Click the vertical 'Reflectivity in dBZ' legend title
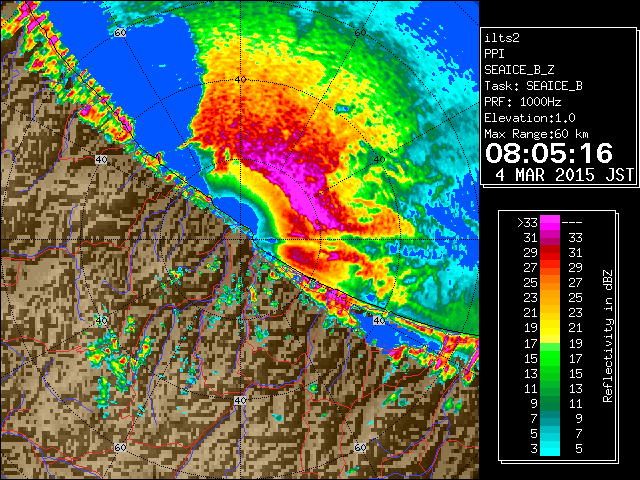The image size is (640, 480). pos(608,336)
